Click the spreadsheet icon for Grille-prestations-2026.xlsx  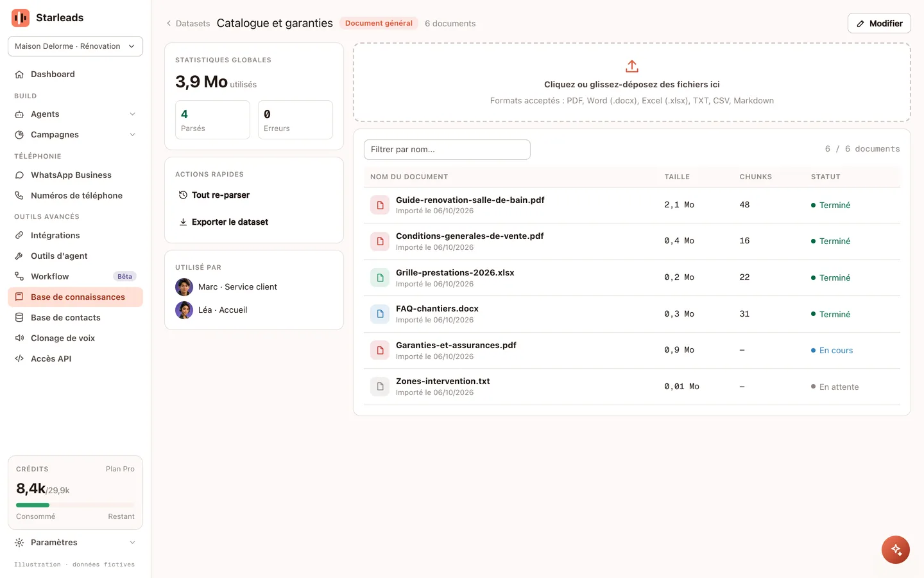click(x=380, y=277)
